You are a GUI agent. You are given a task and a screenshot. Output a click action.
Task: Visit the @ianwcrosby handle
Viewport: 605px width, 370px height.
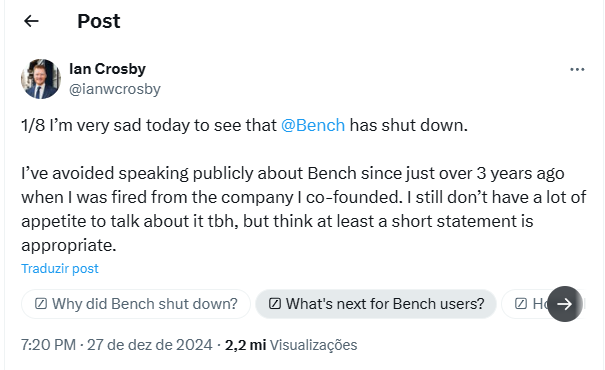115,89
